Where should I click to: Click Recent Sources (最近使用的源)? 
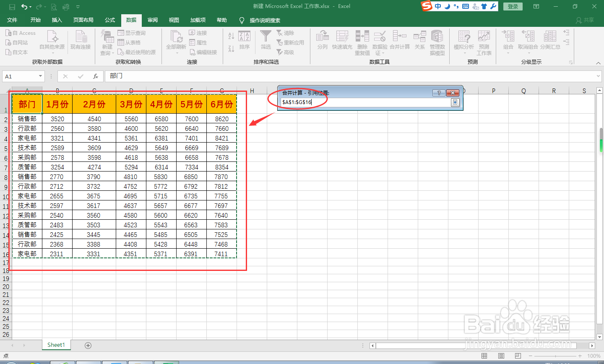[x=137, y=52]
